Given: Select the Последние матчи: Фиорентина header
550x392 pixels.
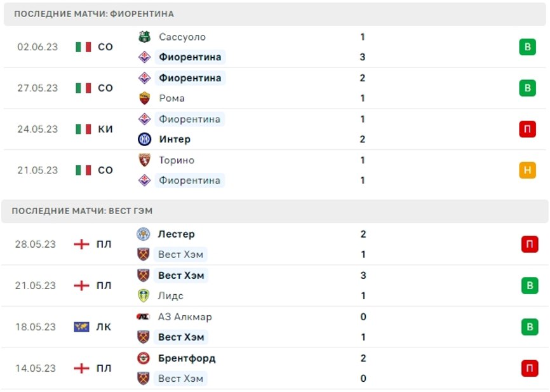Looking at the screenshot, I should tap(275, 14).
